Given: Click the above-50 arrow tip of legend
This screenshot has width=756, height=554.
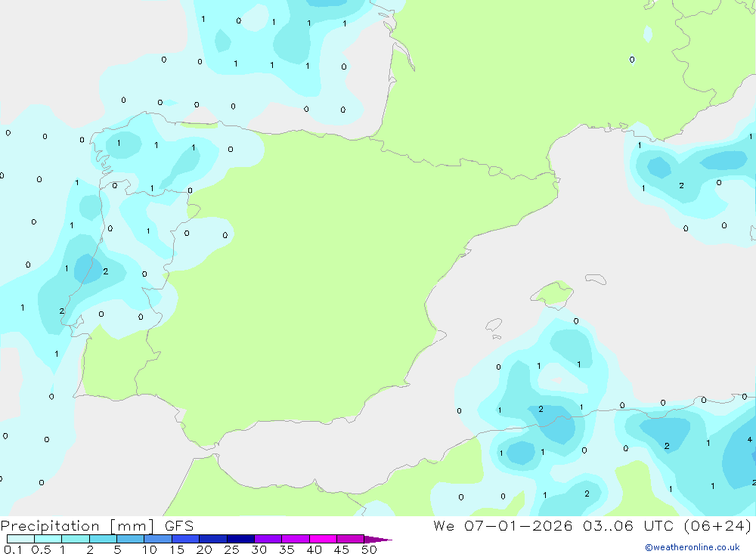Looking at the screenshot, I should [x=378, y=539].
